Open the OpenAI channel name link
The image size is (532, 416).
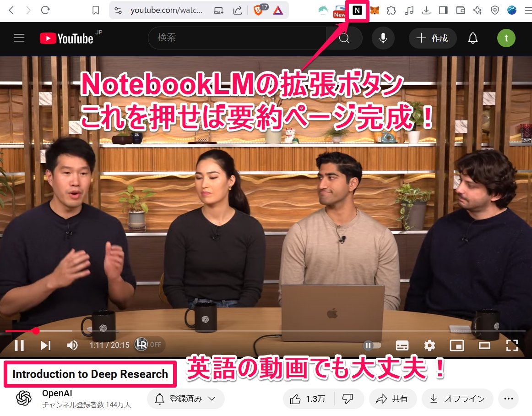pos(57,393)
